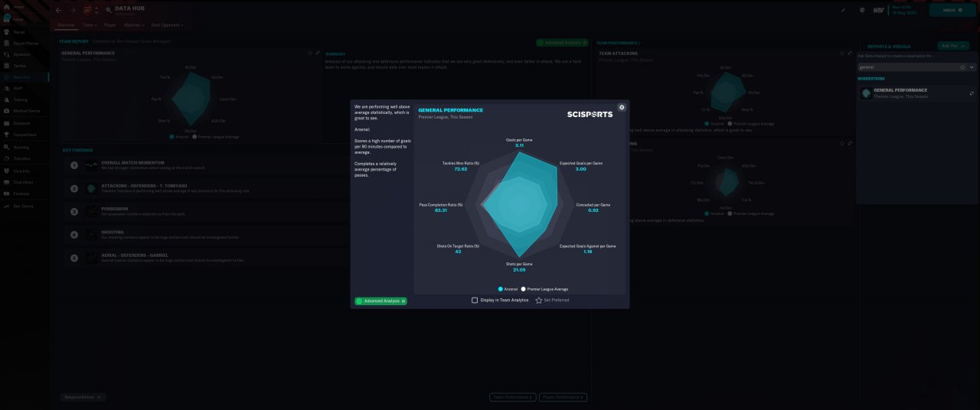Open the Team tab dropdown

[x=89, y=25]
